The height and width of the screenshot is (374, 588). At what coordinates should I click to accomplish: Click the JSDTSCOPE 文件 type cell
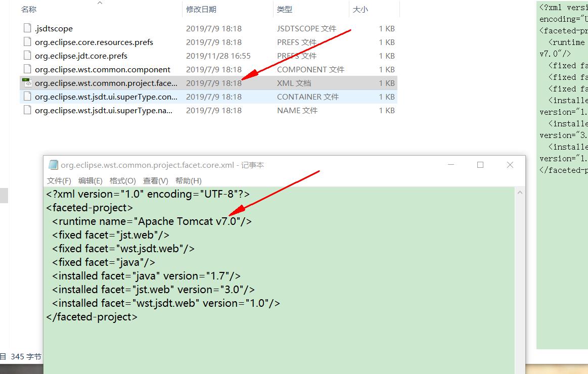click(x=307, y=28)
